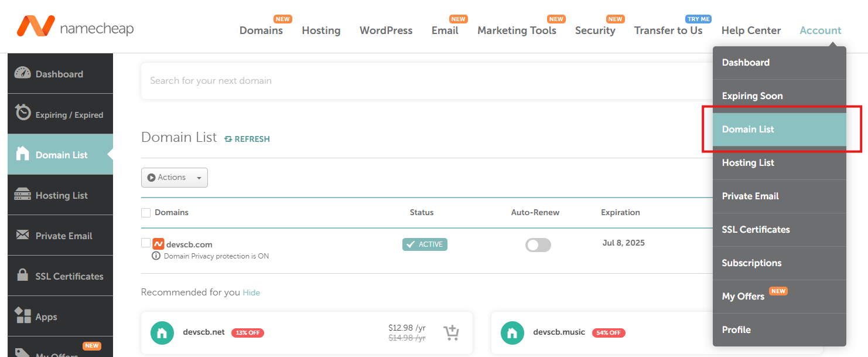Click the Apps grid icon in sidebar

coord(23,315)
